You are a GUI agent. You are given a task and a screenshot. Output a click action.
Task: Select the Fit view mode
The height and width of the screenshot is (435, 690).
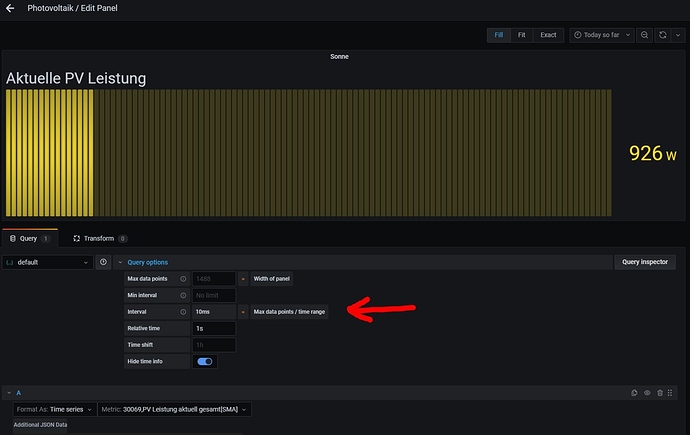point(521,35)
